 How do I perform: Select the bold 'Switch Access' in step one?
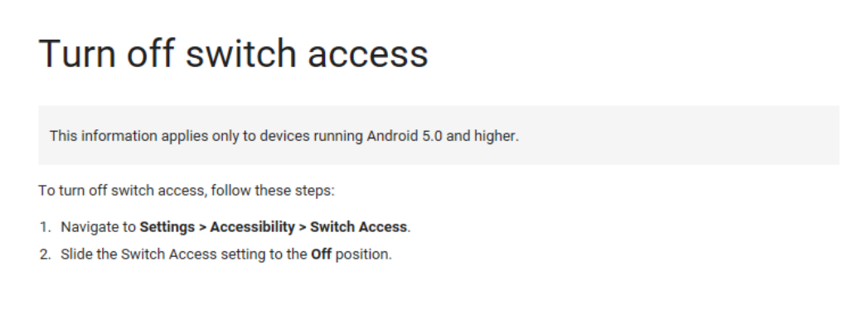[358, 227]
